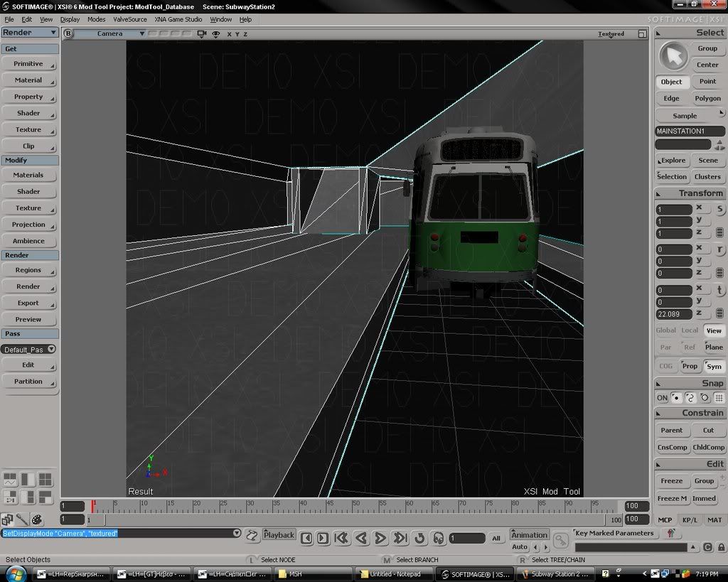This screenshot has height=582, width=728.
Task: Toggle the audio headphones icon
Action: [438, 539]
